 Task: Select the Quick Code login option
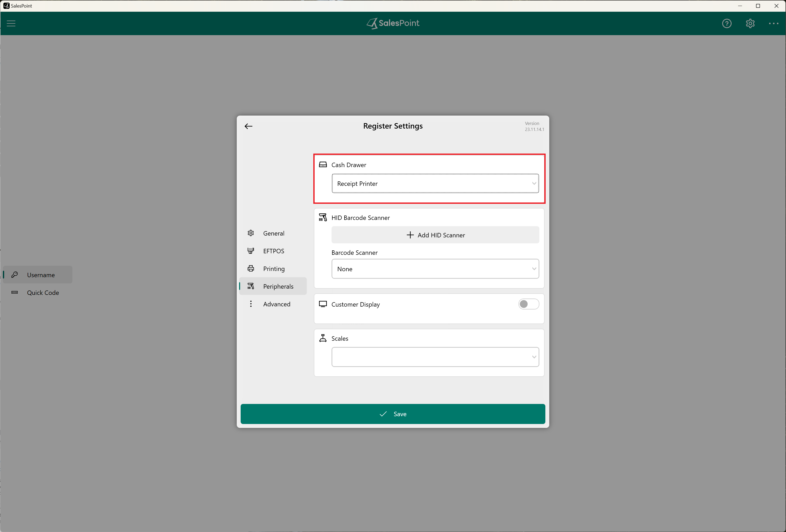click(43, 293)
